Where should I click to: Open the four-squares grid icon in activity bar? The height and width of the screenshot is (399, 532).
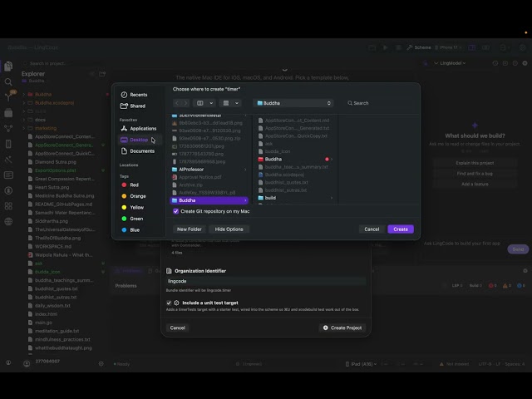point(8,206)
